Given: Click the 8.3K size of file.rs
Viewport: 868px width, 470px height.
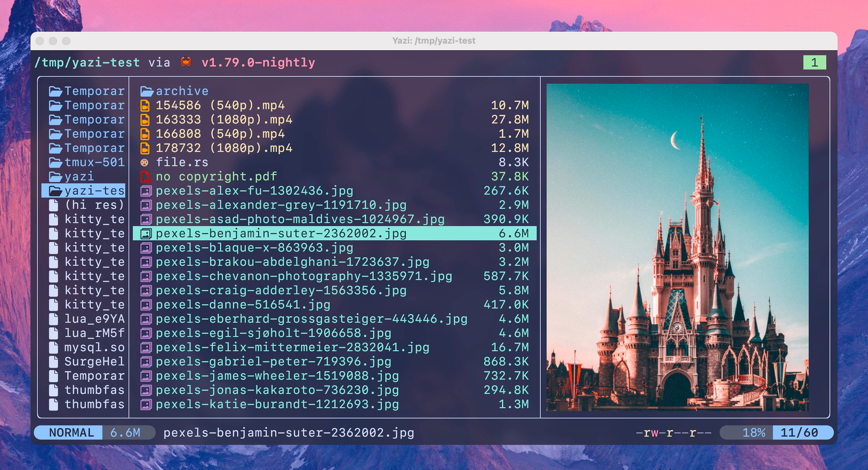Looking at the screenshot, I should pyautogui.click(x=514, y=162).
